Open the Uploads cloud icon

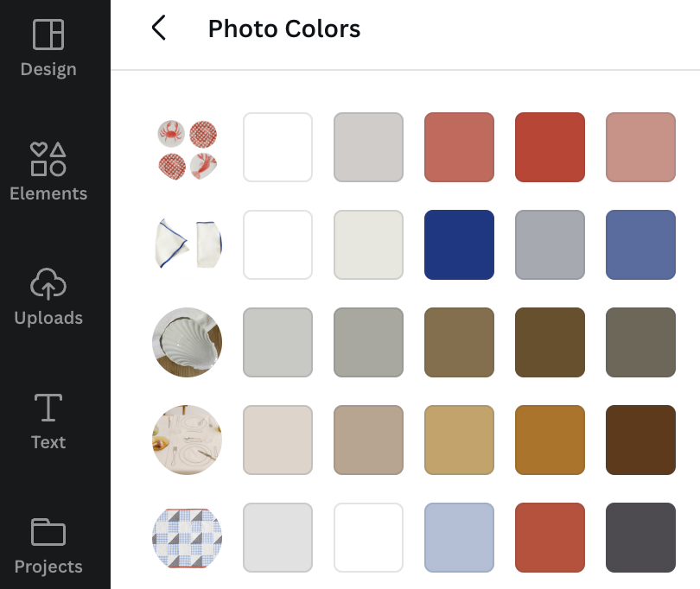coord(48,284)
